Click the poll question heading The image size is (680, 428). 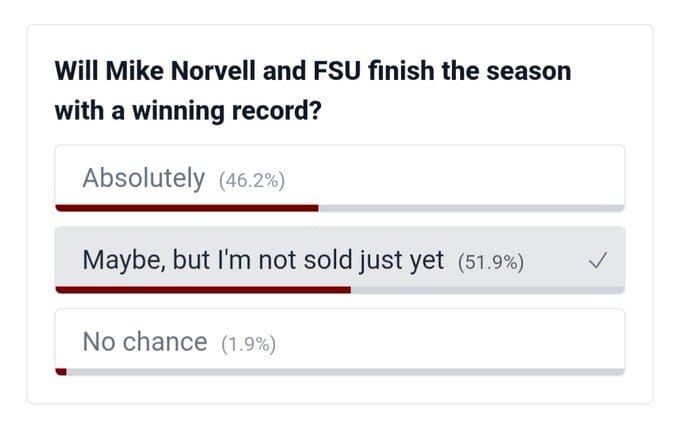[x=312, y=90]
